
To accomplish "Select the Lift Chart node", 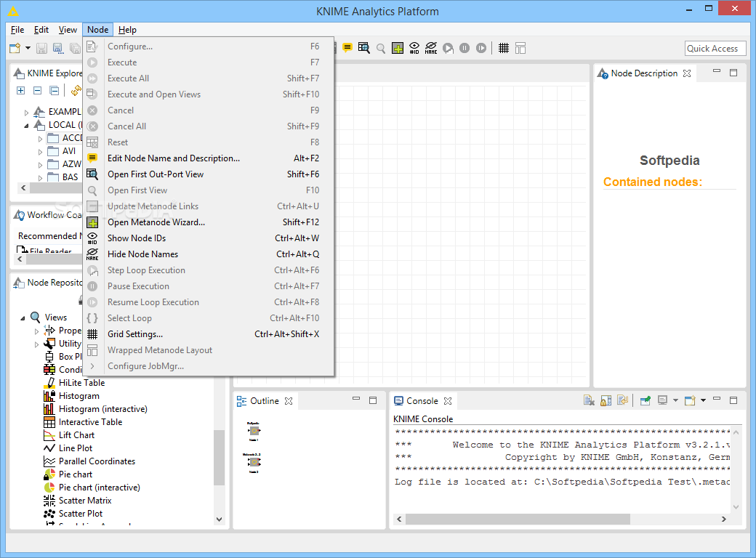I will click(x=76, y=434).
